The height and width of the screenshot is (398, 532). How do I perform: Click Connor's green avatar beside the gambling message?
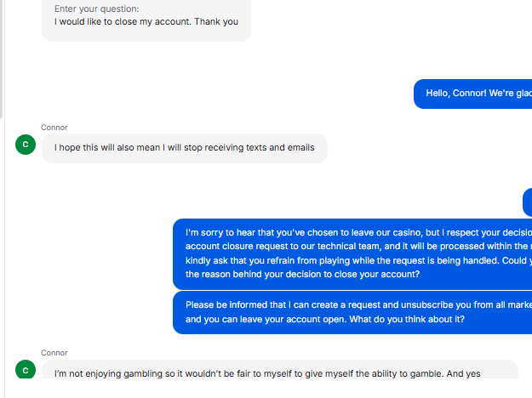[26, 370]
